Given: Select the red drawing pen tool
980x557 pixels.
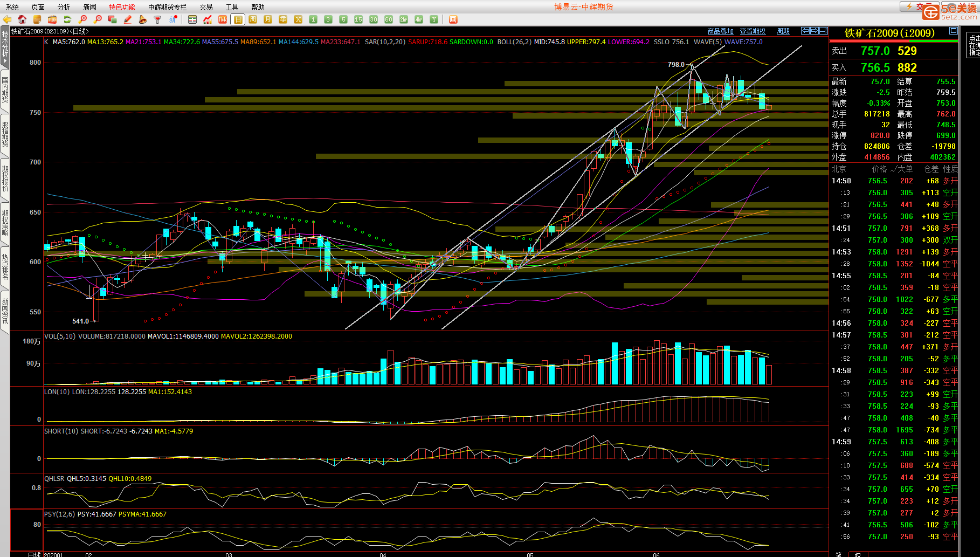Looking at the screenshot, I should tap(128, 19).
